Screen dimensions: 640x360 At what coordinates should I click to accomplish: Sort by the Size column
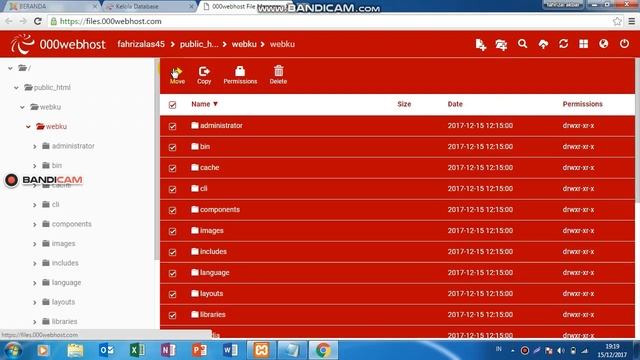[404, 104]
